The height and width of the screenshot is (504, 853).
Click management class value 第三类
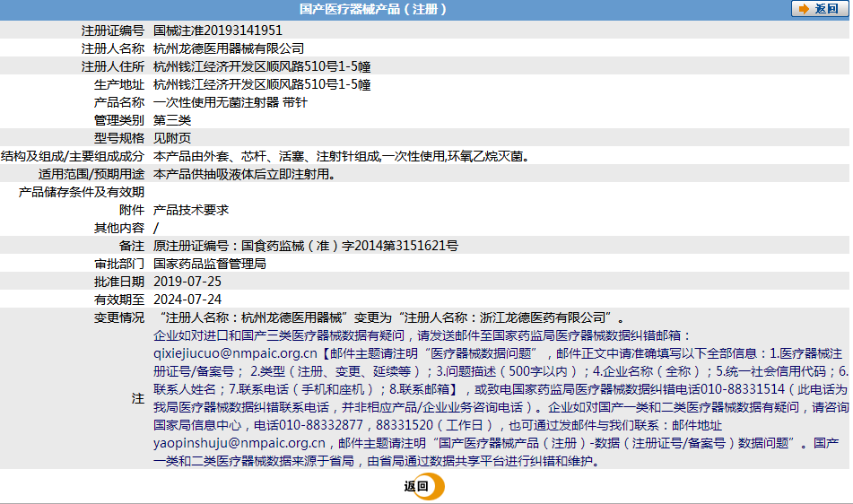point(172,120)
